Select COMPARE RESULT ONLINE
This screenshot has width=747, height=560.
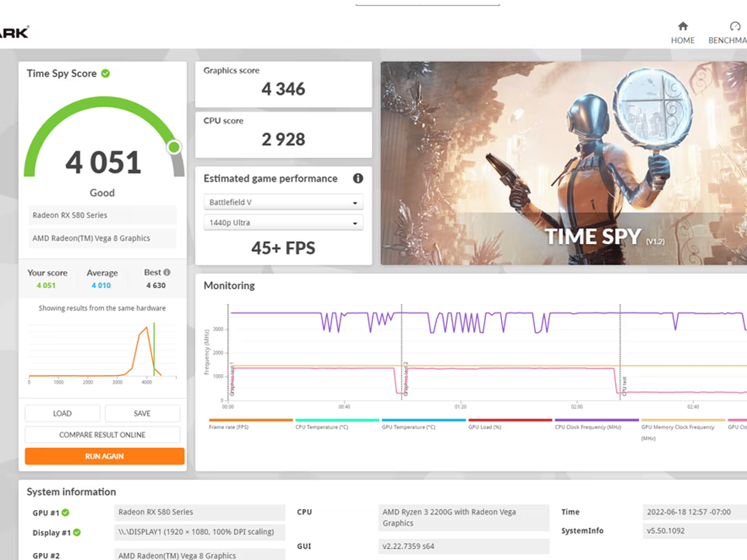click(102, 435)
